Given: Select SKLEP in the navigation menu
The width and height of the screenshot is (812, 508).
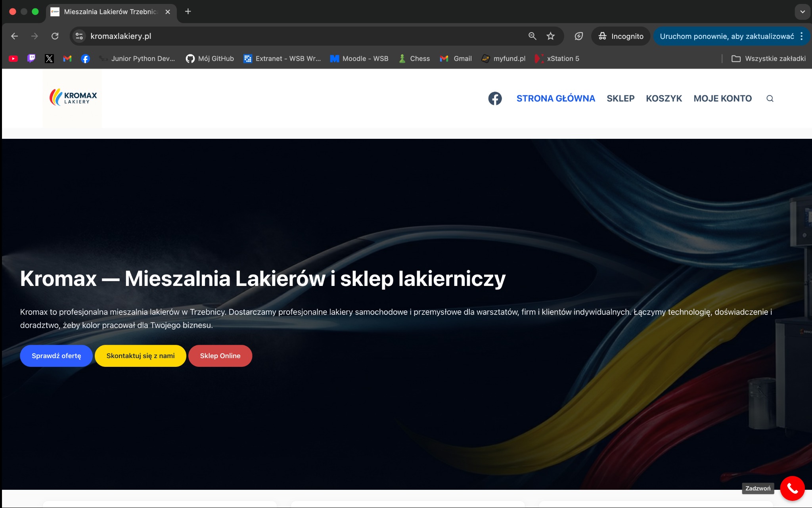Looking at the screenshot, I should pyautogui.click(x=620, y=98).
